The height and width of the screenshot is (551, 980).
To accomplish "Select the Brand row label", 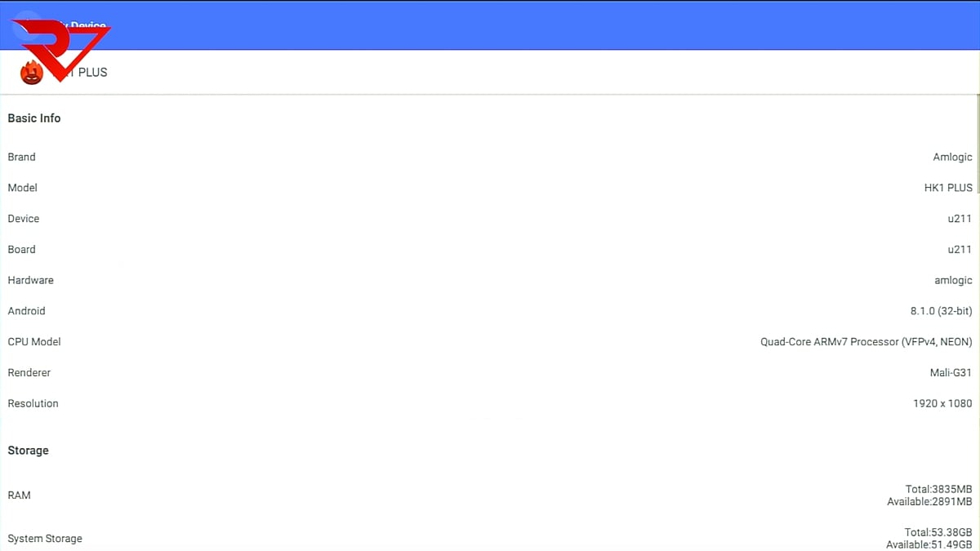I will coord(22,157).
